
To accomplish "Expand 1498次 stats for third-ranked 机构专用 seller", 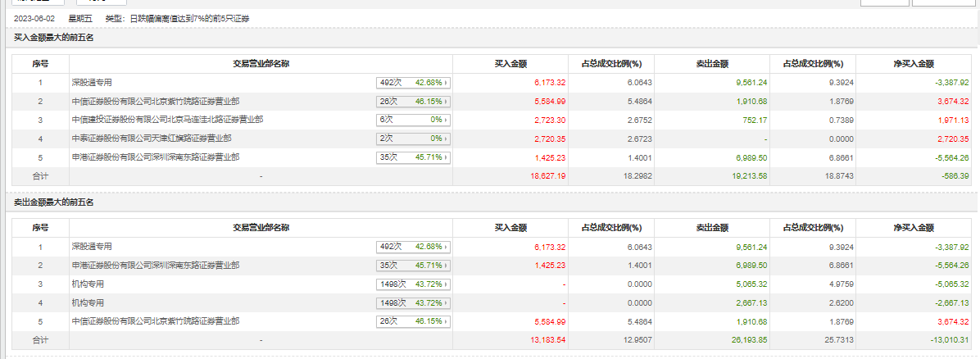I will pyautogui.click(x=415, y=284).
